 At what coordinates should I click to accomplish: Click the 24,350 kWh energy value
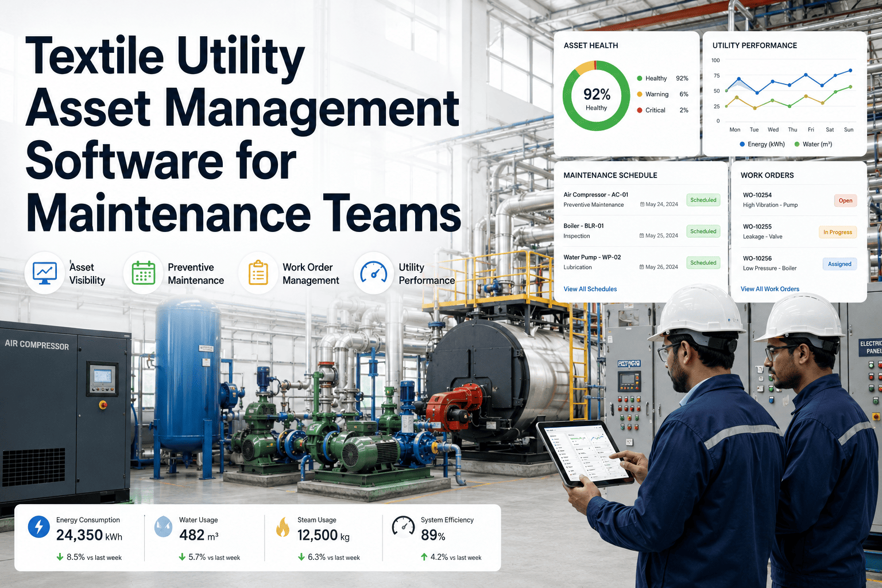[x=89, y=535]
